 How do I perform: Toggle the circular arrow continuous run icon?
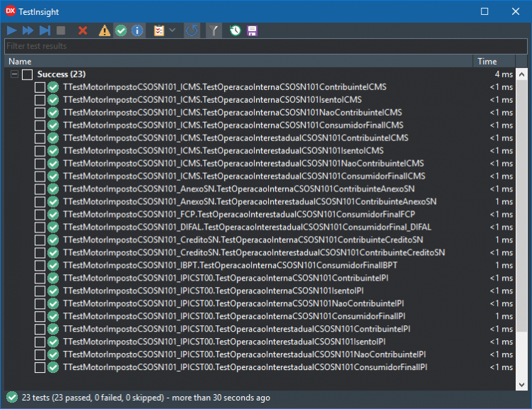[192, 31]
